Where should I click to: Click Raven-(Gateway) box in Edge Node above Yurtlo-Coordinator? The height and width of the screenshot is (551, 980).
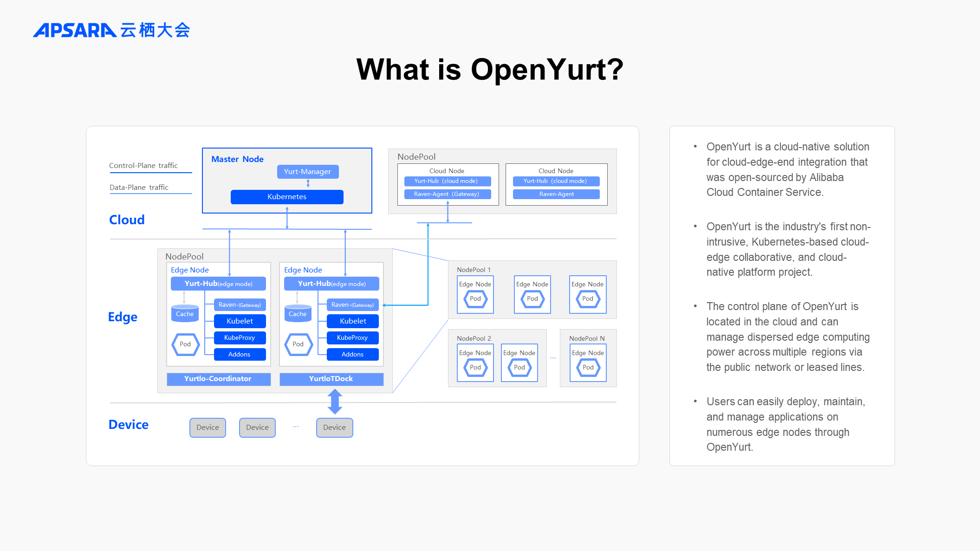(240, 305)
